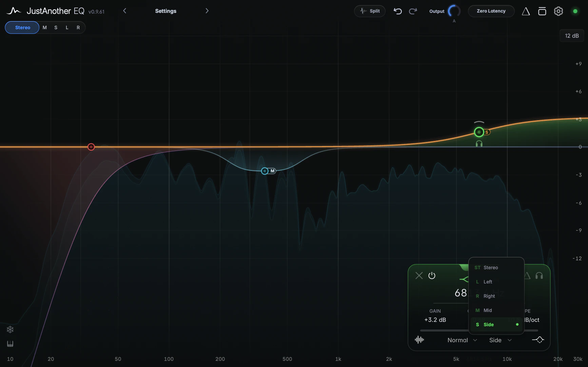Switch to L channel view
The height and width of the screenshot is (367, 588).
tap(67, 27)
